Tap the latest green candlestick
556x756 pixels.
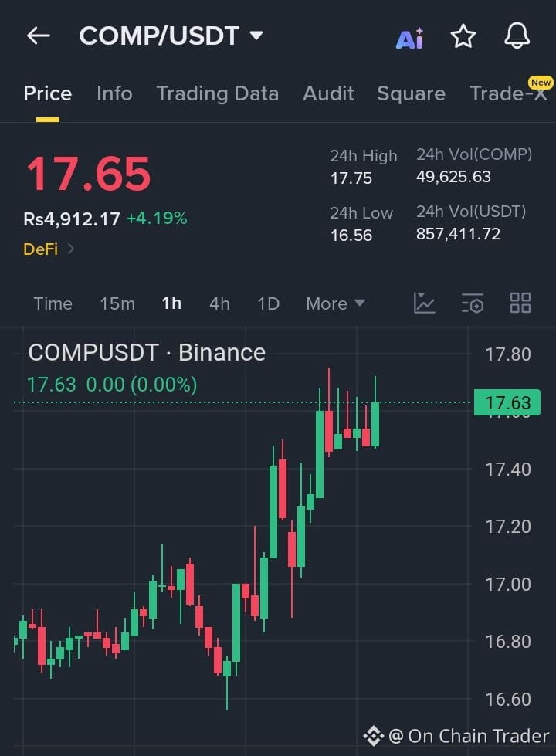click(x=375, y=423)
